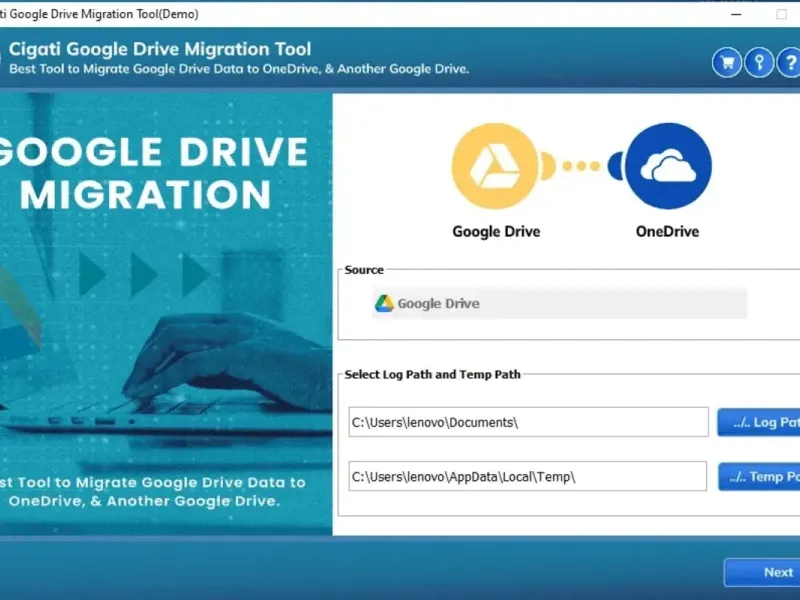Select the large Google Drive circle icon

494,166
